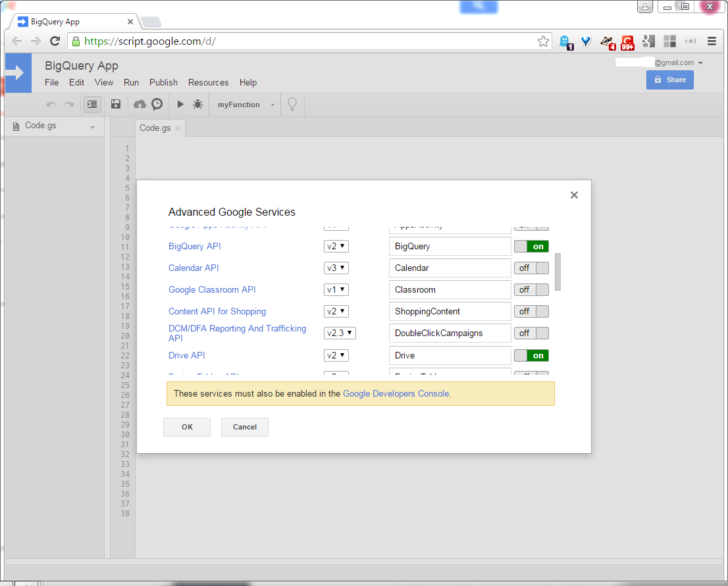This screenshot has height=586, width=728.
Task: Open the BigQuery API link
Action: click(x=195, y=247)
